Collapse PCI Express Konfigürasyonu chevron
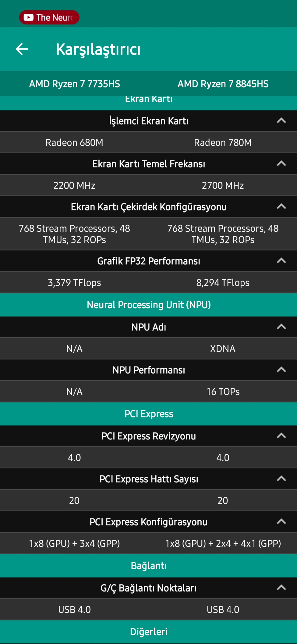The image size is (297, 644). pos(281,522)
